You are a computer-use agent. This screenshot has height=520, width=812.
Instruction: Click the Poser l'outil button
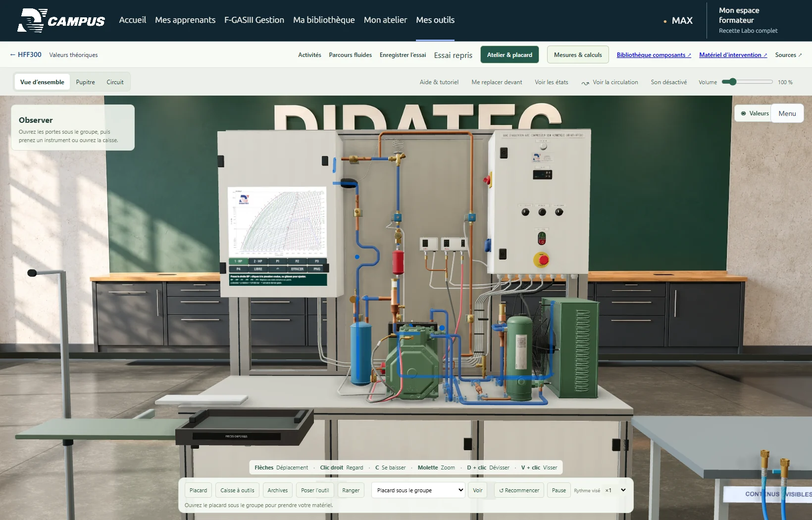click(315, 490)
